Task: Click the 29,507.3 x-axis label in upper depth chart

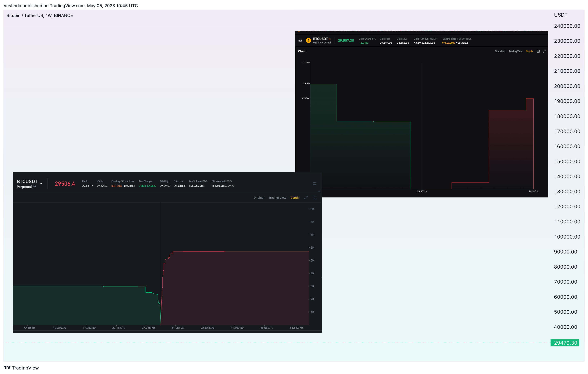Action: pyautogui.click(x=422, y=191)
